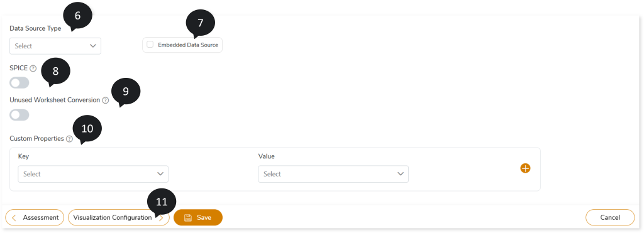Turn on Unused Worksheet Conversion toggle
Viewport: 644px width, 233px height.
pos(19,115)
